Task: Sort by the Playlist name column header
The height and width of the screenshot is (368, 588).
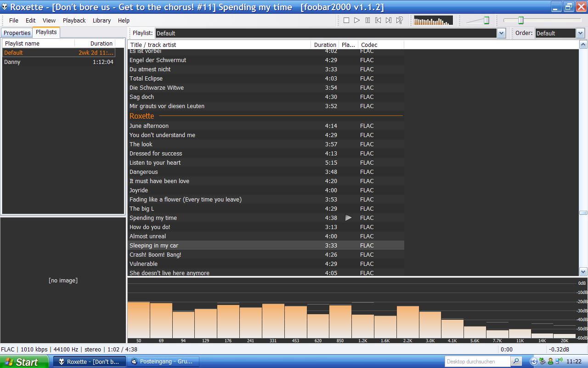Action: [39, 43]
